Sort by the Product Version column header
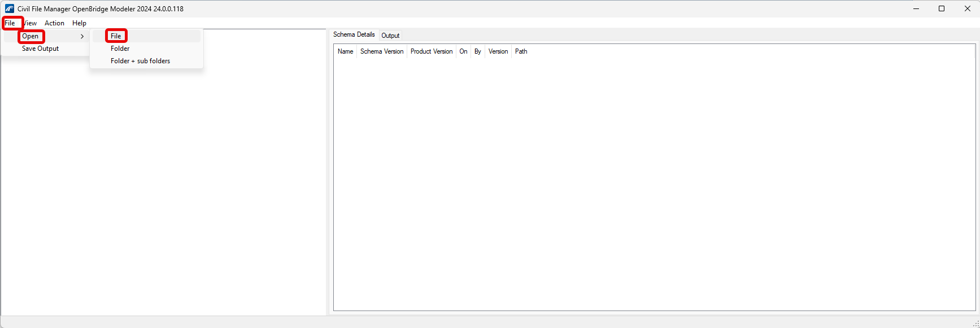Image resolution: width=980 pixels, height=328 pixels. [432, 51]
